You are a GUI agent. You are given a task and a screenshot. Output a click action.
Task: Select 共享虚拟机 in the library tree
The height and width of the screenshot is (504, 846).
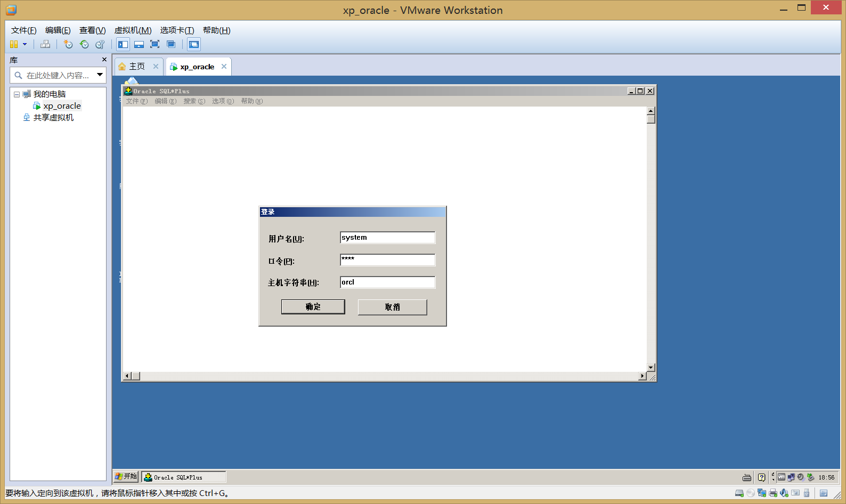click(x=54, y=118)
